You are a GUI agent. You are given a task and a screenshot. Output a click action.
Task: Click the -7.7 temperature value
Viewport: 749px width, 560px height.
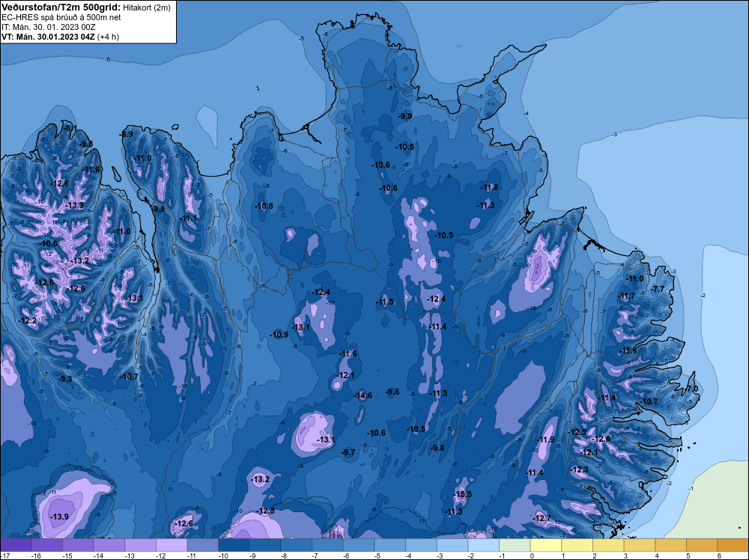click(x=658, y=289)
